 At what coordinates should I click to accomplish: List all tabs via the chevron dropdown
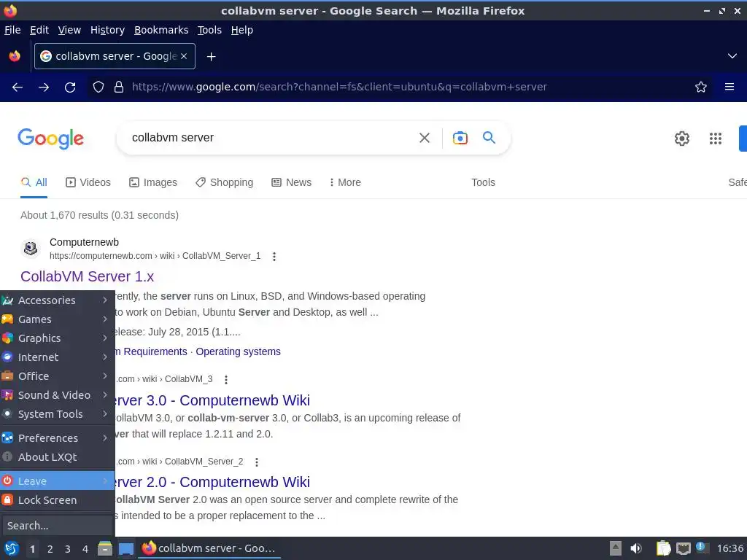coord(732,56)
